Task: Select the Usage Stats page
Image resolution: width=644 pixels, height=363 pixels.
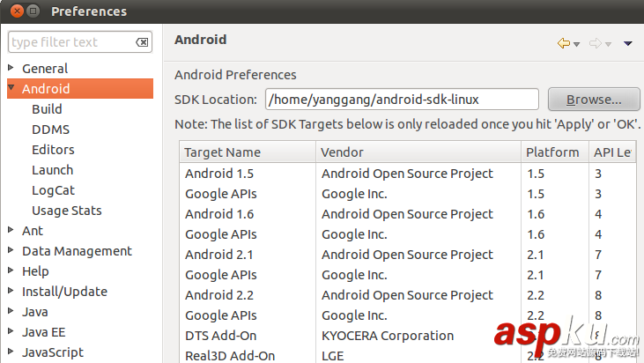Action: (x=66, y=210)
